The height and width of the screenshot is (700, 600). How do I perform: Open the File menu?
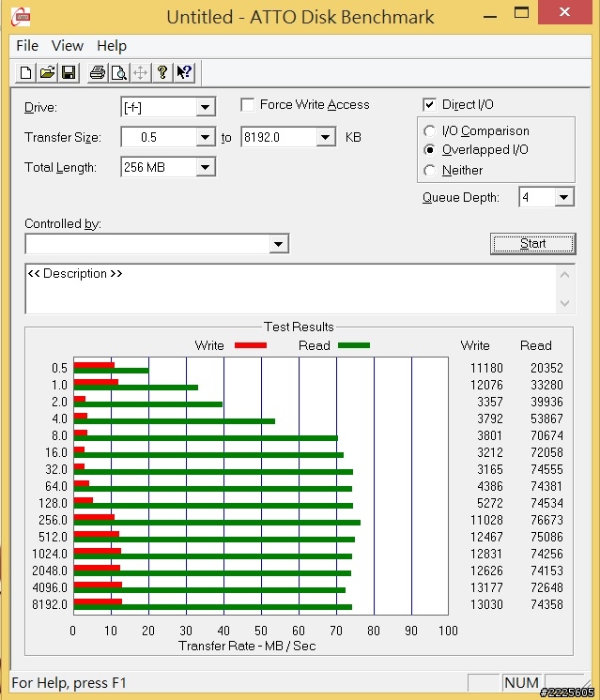[x=27, y=46]
